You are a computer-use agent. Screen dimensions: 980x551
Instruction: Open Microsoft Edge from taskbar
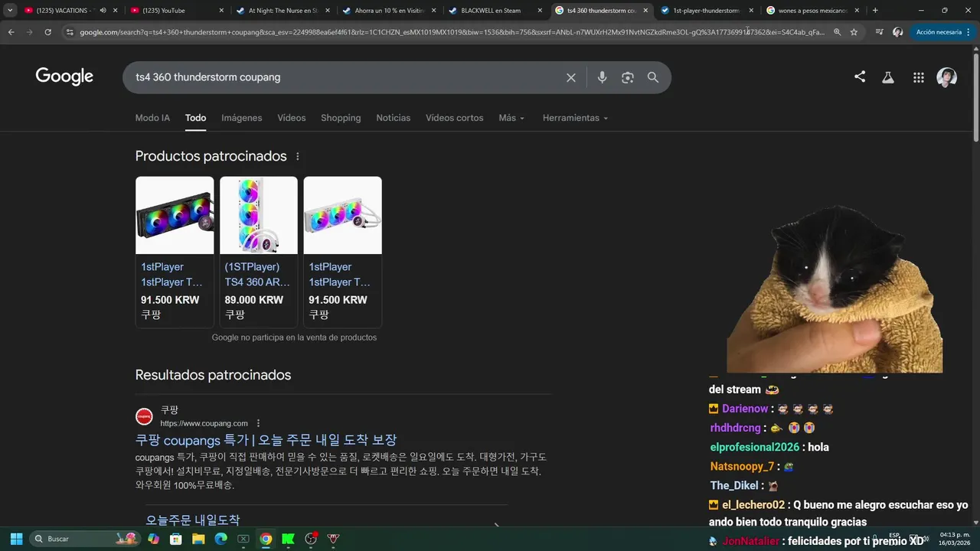pyautogui.click(x=220, y=539)
